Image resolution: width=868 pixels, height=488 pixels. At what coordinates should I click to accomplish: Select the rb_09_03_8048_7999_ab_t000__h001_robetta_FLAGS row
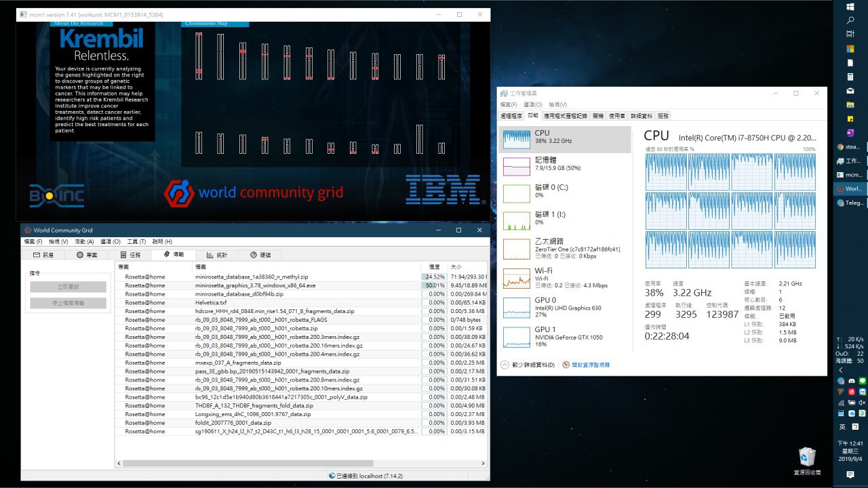tap(302, 320)
